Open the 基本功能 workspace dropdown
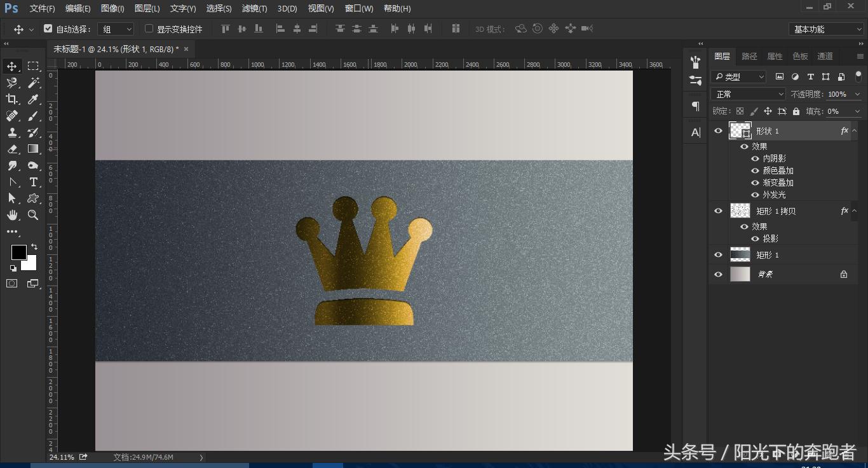This screenshot has width=868, height=468. pos(826,29)
